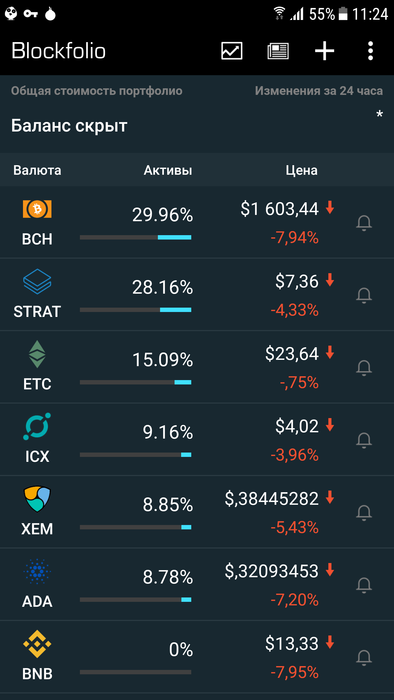Open the three-dot overflow menu
The height and width of the screenshot is (700, 394).
[370, 51]
